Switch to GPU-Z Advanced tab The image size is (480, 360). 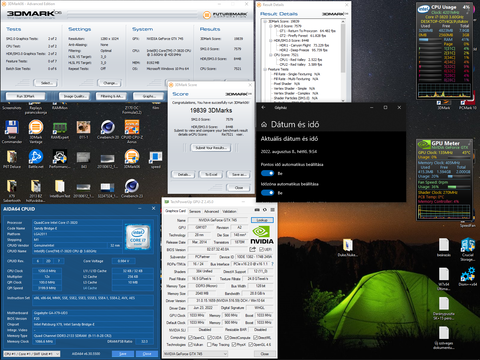211,211
